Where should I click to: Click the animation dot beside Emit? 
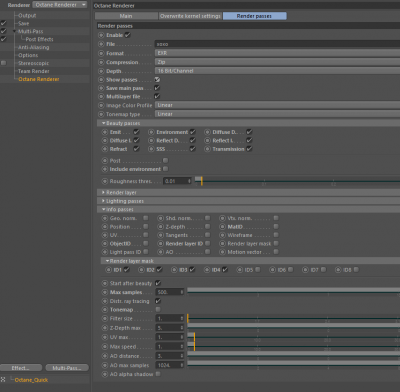point(105,132)
